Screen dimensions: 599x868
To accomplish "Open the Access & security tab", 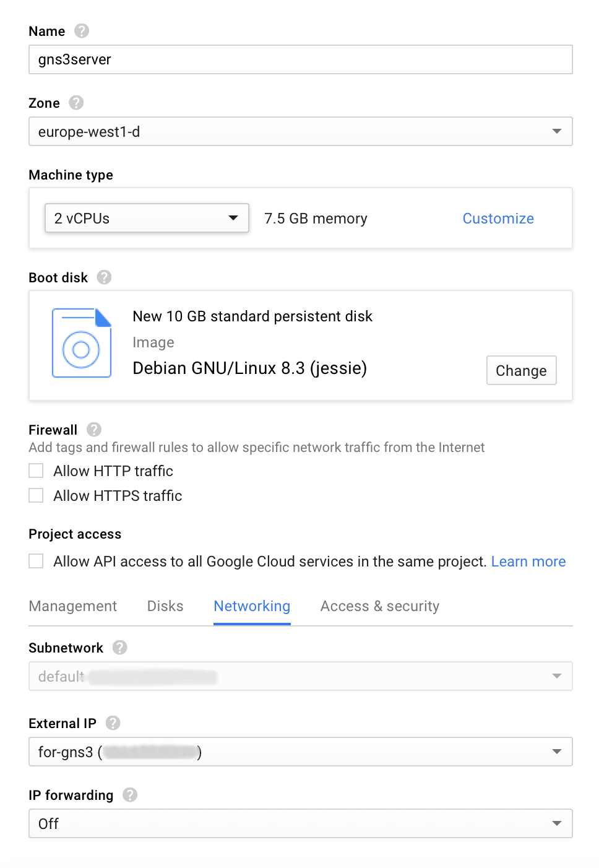I will [379, 606].
